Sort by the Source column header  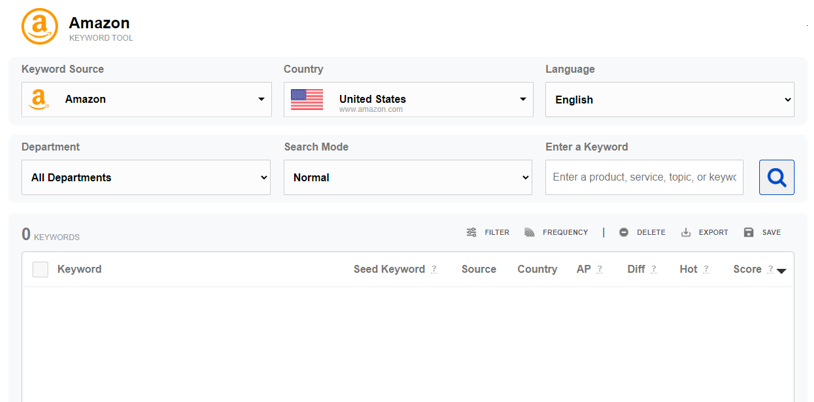[x=479, y=269]
